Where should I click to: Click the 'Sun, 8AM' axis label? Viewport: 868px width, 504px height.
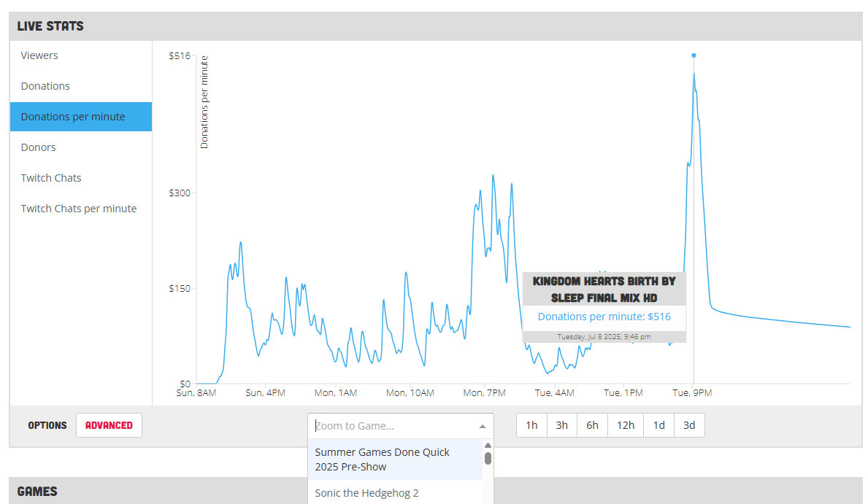click(x=196, y=393)
